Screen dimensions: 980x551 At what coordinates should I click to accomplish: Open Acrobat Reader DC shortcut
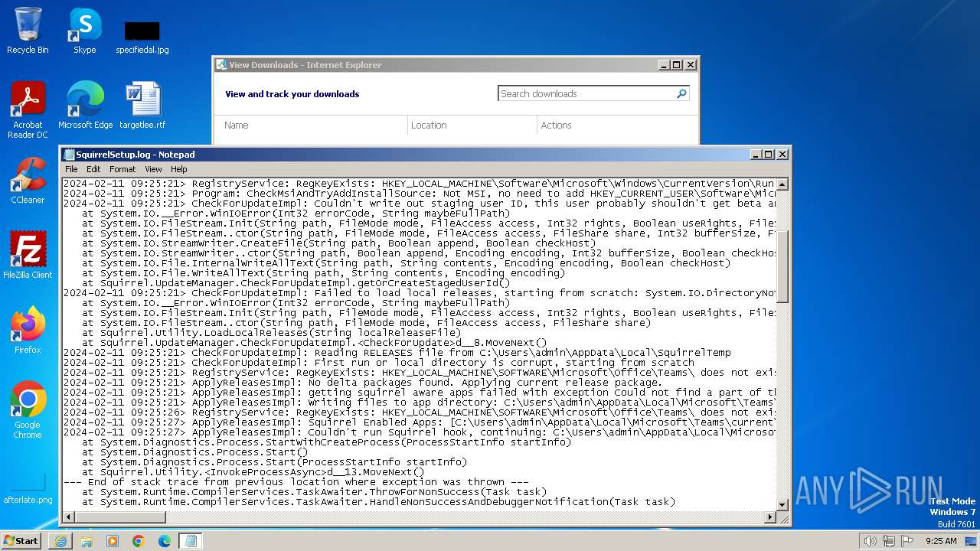(x=28, y=109)
